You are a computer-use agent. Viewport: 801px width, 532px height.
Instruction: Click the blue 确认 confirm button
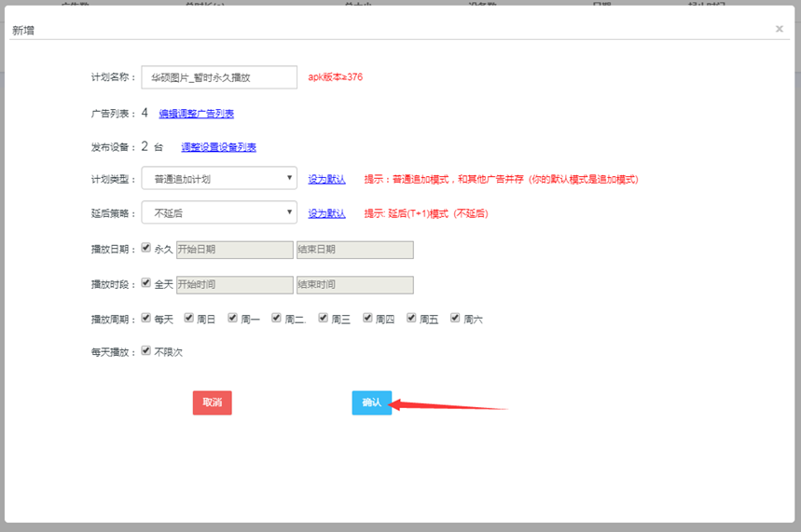tap(371, 402)
